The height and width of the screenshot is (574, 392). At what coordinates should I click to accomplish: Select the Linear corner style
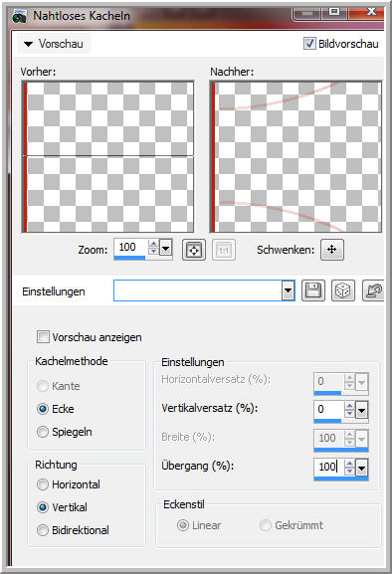click(x=183, y=525)
